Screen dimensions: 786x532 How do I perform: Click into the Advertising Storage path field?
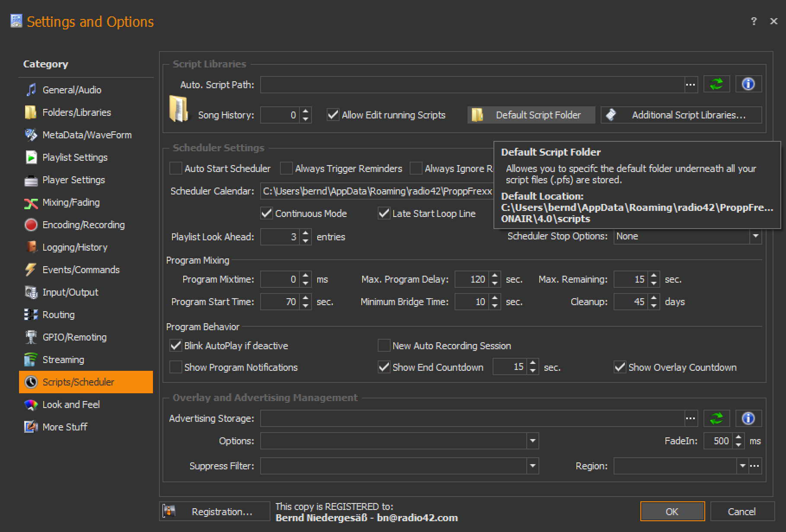[x=472, y=418]
